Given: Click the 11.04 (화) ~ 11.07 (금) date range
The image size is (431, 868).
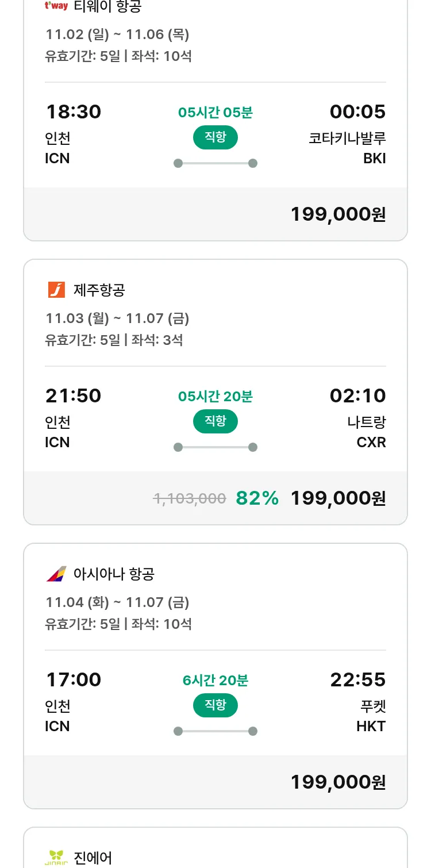Looking at the screenshot, I should coord(117,602).
